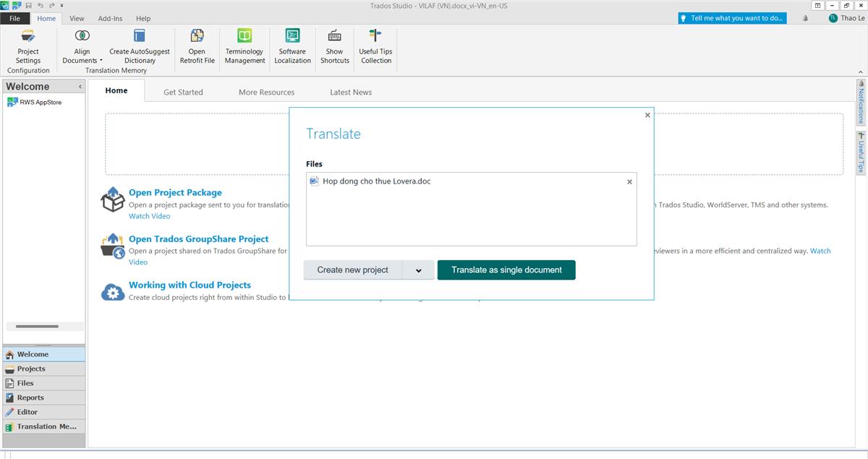Switch to the Get Started tab
The width and height of the screenshot is (868, 459).
183,92
